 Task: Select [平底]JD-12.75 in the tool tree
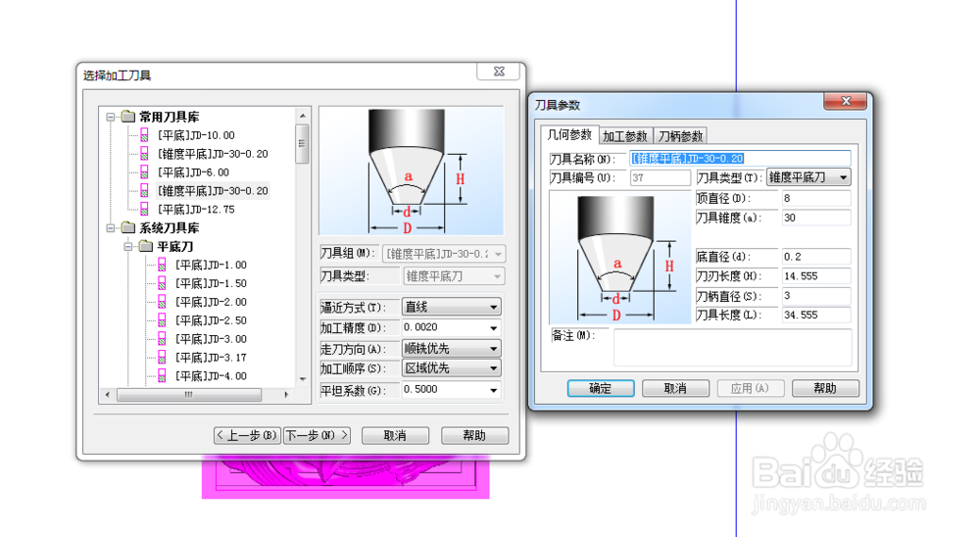pos(196,210)
